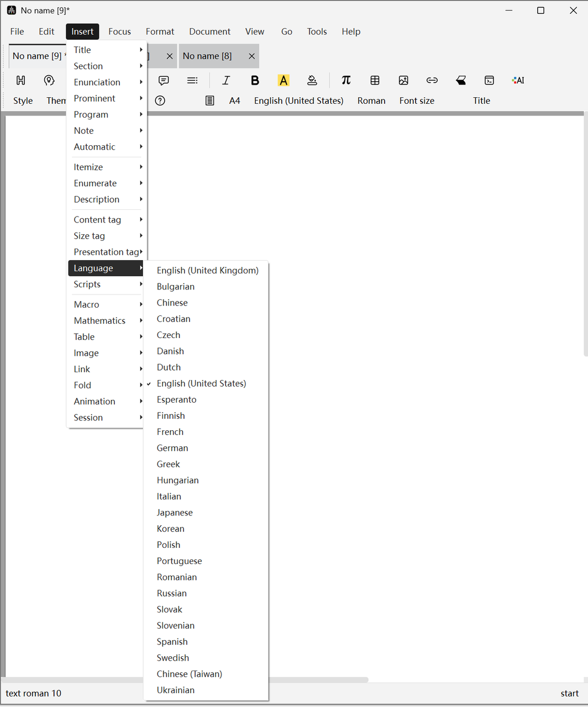Open the AI assistant icon
The height and width of the screenshot is (707, 588).
point(518,81)
